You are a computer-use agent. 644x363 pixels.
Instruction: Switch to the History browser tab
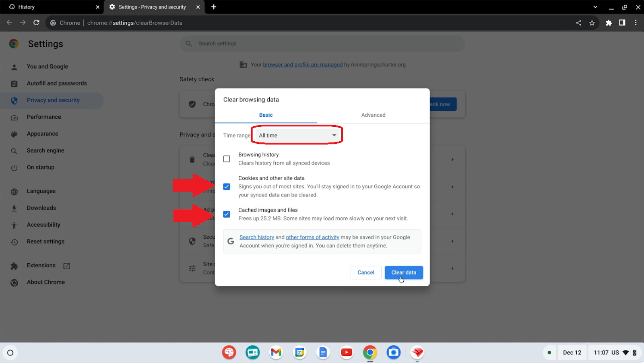(52, 7)
